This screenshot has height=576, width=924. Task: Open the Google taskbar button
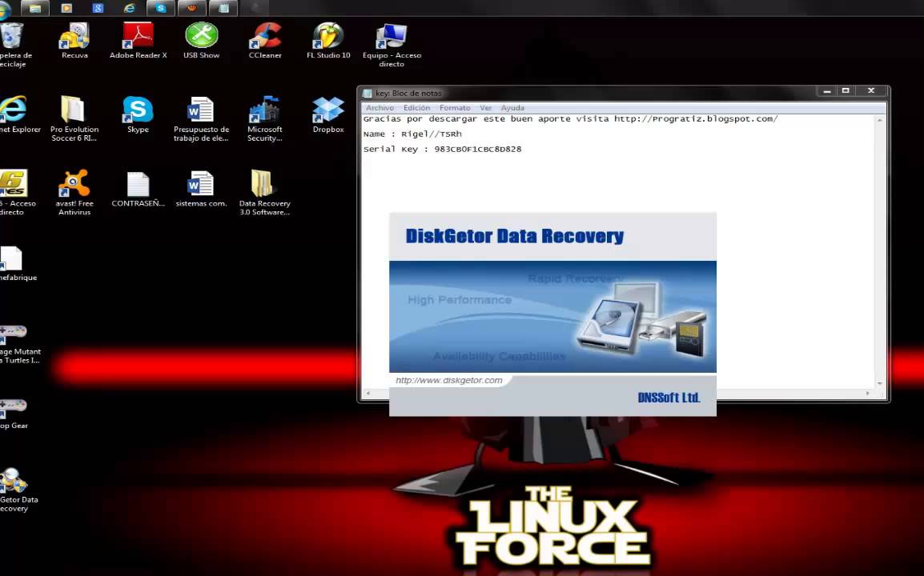[98, 8]
